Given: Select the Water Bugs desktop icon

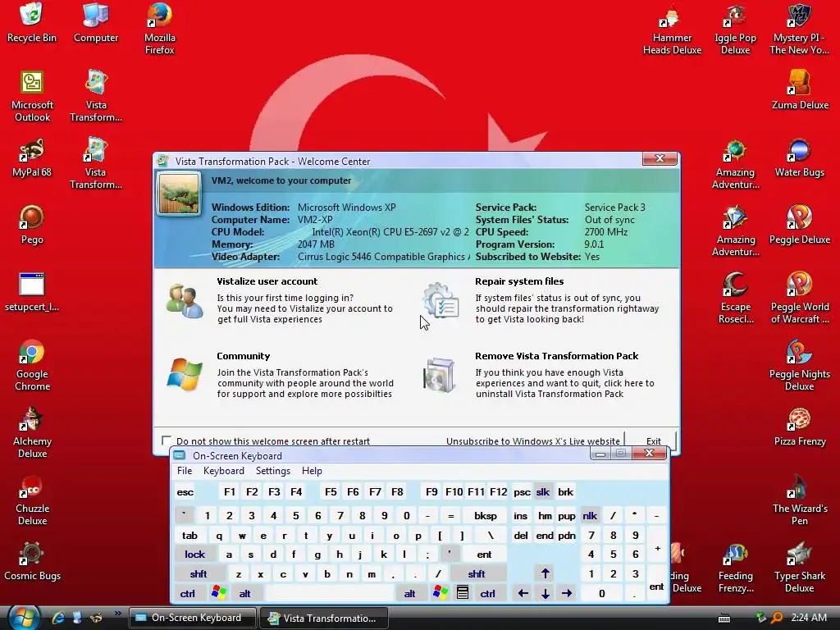Looking at the screenshot, I should click(799, 157).
